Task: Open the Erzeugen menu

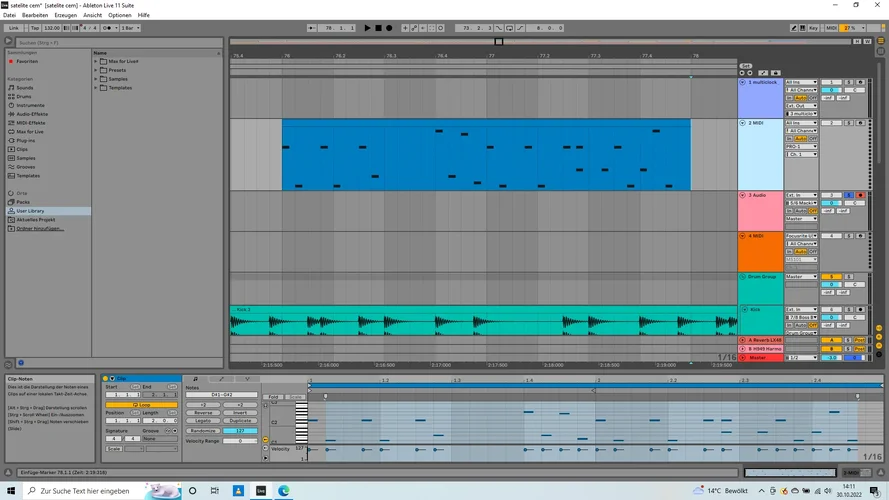Action: (65, 15)
